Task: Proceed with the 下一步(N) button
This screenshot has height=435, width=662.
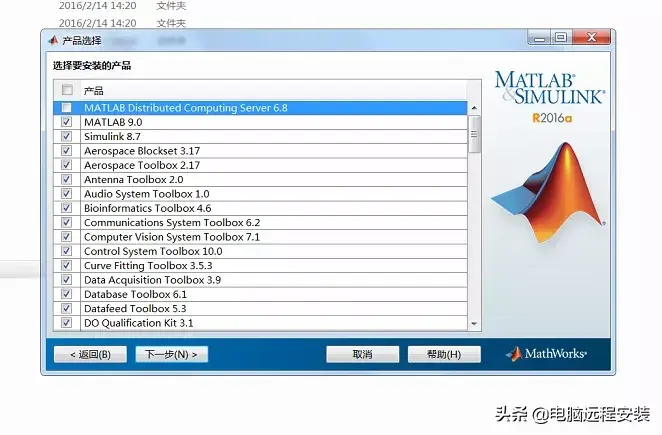Action: [171, 354]
